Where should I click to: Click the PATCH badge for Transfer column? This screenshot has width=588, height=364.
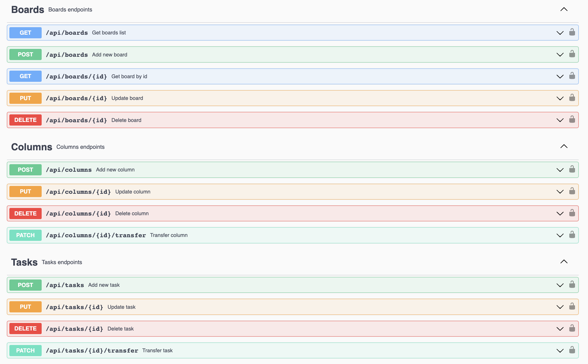(25, 235)
